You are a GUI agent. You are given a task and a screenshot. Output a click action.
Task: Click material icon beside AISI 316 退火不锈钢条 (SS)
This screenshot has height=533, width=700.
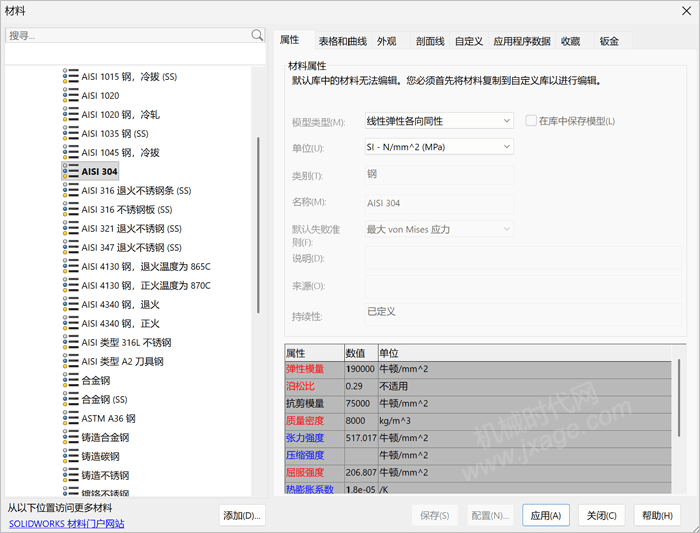(x=71, y=190)
